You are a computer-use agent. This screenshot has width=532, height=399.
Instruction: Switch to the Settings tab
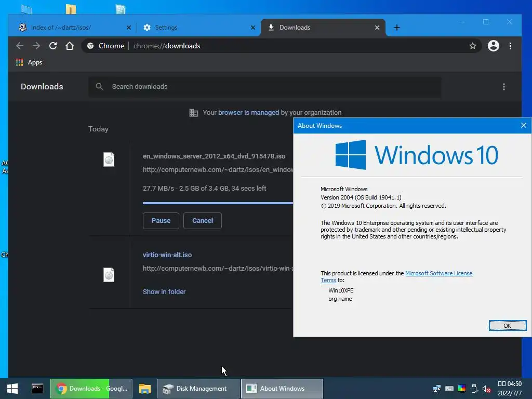click(x=199, y=28)
